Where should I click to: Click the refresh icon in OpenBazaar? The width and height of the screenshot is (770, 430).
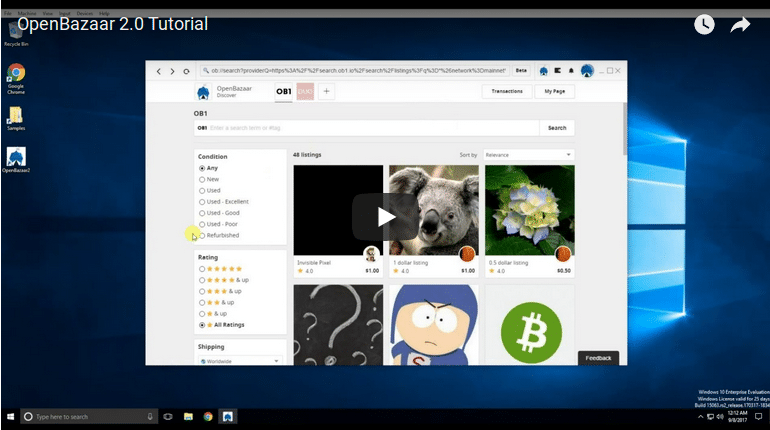(186, 71)
